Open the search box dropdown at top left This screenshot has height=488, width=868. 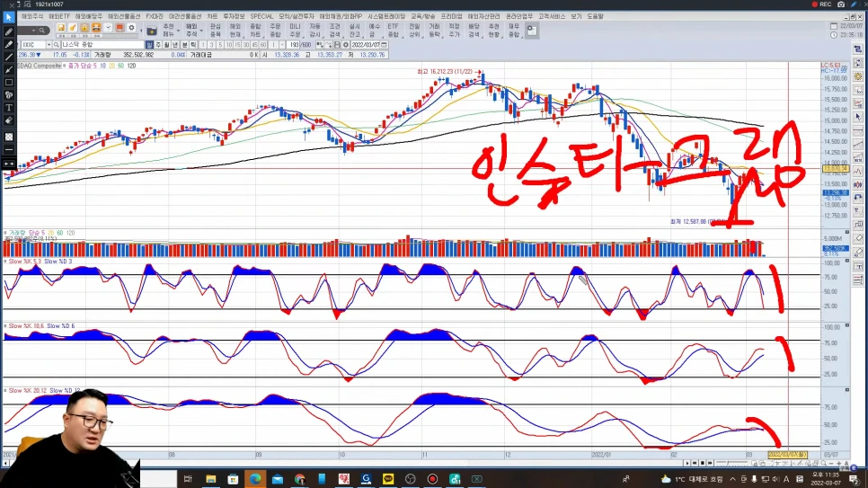pyautogui.click(x=33, y=31)
